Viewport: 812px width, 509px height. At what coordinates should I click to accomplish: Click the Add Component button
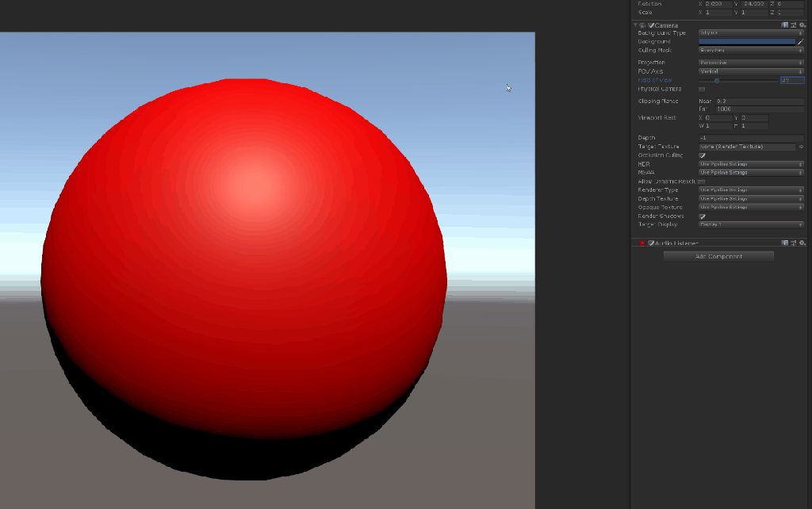tap(718, 256)
